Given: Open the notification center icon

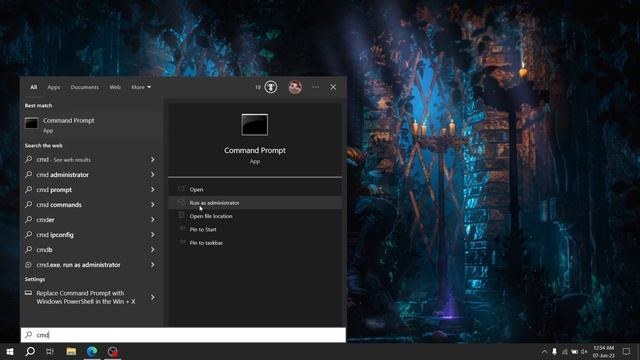Looking at the screenshot, I should coord(627,351).
